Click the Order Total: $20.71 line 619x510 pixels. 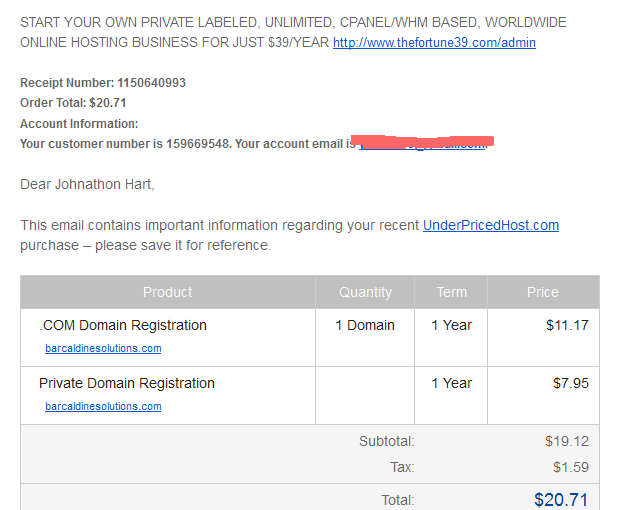pyautogui.click(x=73, y=103)
